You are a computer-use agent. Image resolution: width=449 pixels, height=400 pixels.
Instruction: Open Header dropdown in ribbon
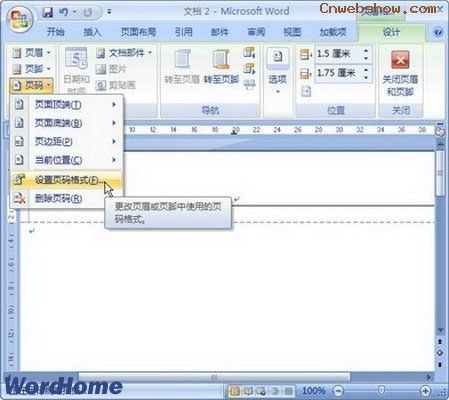[x=31, y=52]
